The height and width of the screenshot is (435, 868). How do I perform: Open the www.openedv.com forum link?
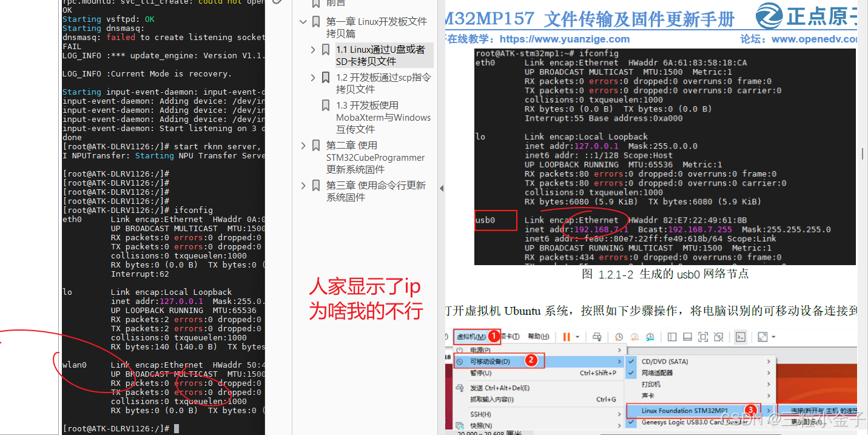point(815,39)
